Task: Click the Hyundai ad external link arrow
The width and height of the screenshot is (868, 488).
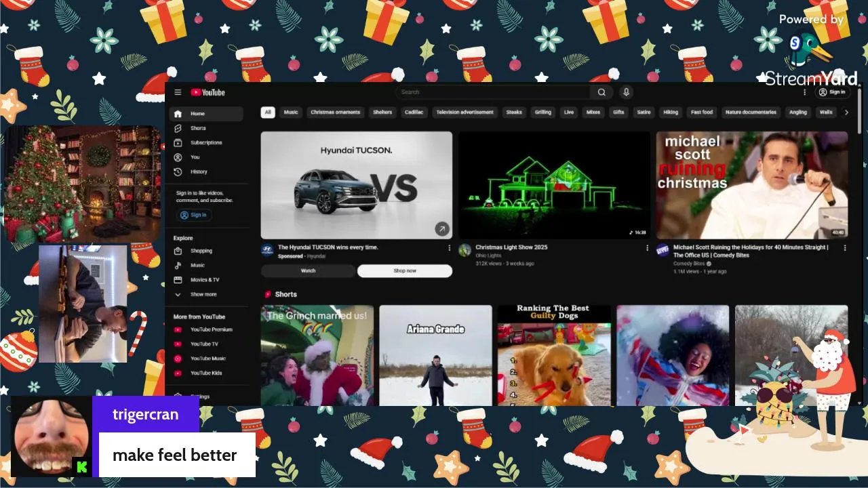Action: click(x=441, y=229)
